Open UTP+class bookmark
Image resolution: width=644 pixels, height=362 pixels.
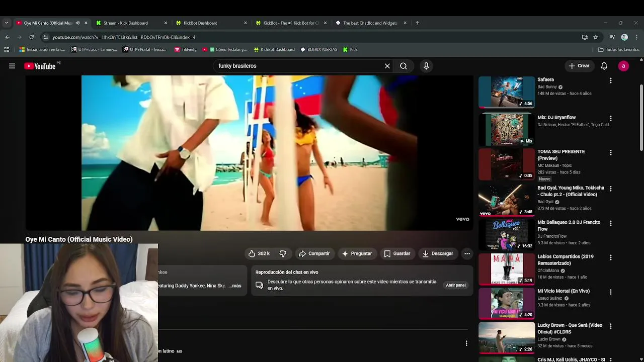94,49
